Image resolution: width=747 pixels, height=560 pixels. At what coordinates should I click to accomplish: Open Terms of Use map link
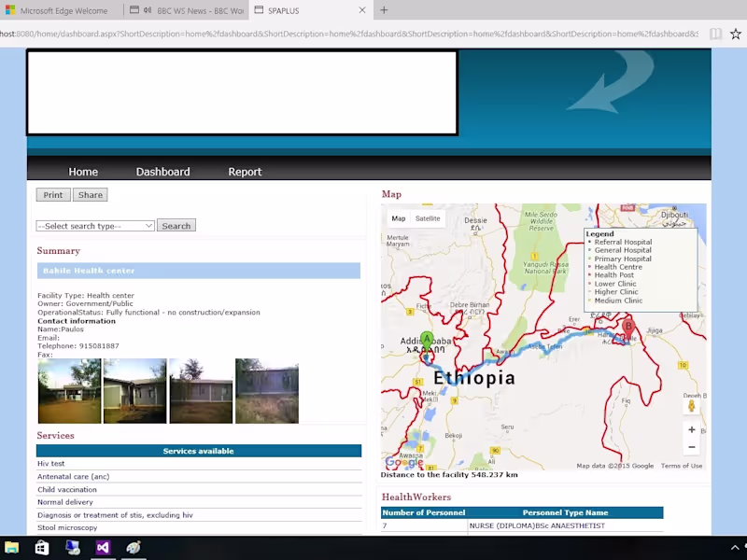click(682, 466)
